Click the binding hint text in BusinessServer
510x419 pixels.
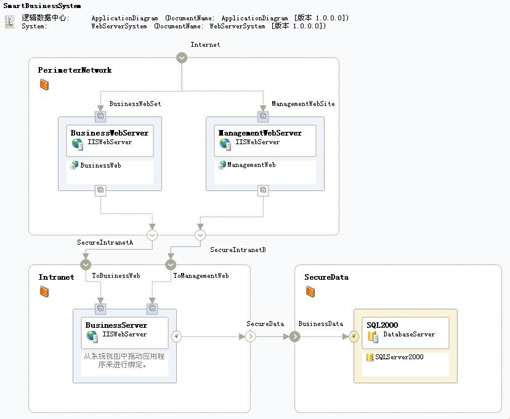click(x=124, y=361)
